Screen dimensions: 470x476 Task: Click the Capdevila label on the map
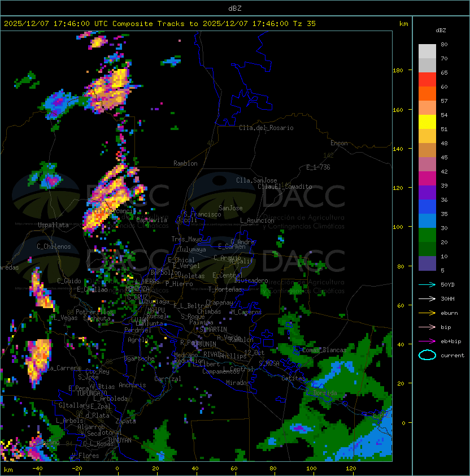pos(151,220)
